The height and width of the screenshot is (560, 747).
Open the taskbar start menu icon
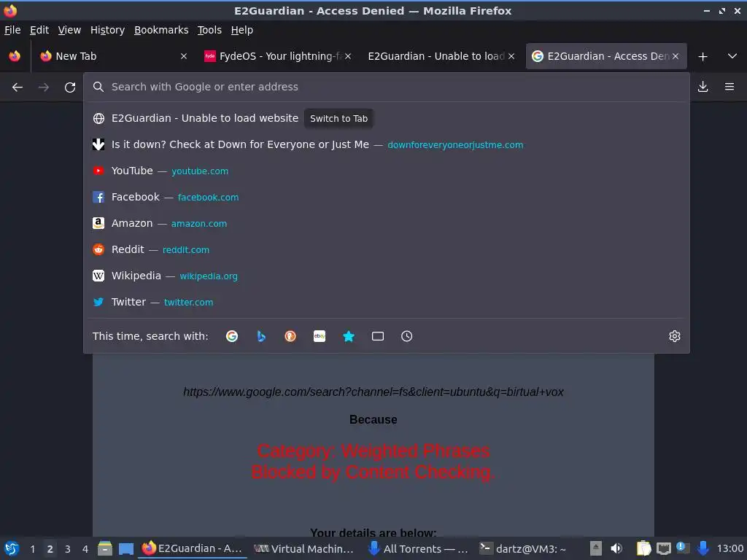(x=12, y=548)
